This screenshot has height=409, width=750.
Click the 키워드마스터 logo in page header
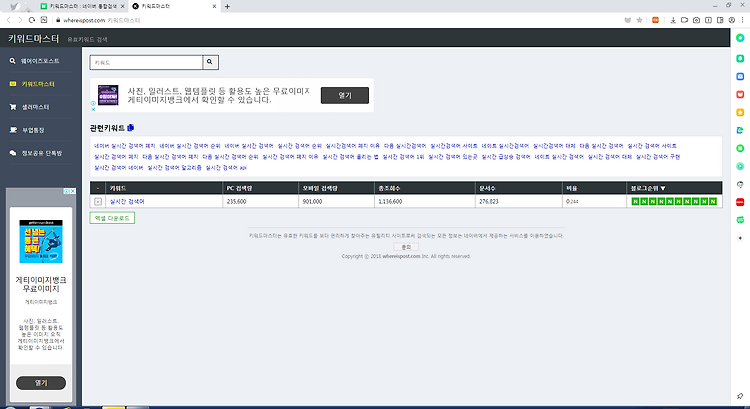coord(33,39)
